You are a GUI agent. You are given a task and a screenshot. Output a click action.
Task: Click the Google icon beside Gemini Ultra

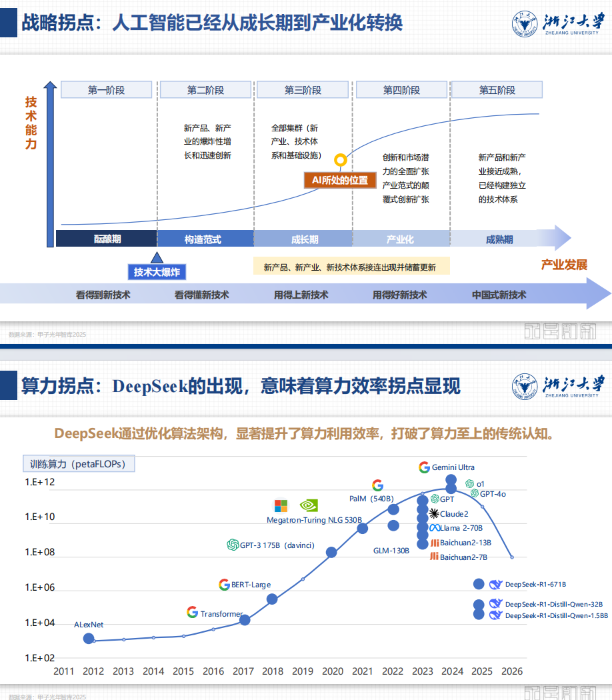point(424,467)
